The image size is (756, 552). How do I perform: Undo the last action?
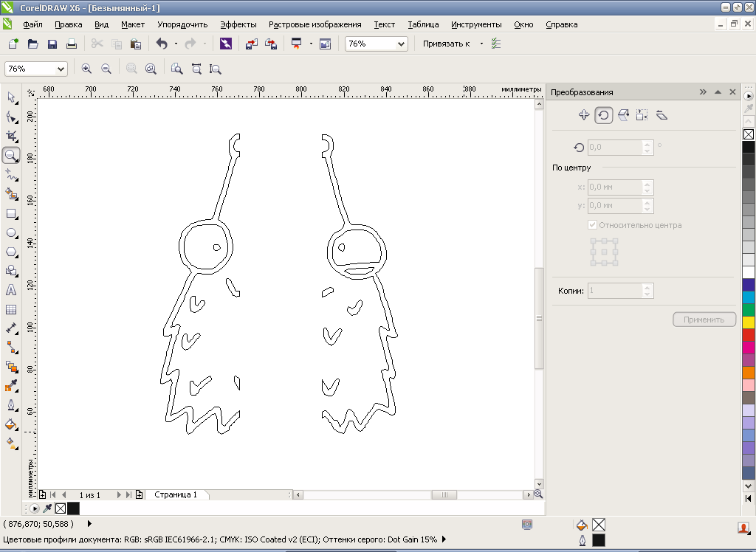point(162,44)
